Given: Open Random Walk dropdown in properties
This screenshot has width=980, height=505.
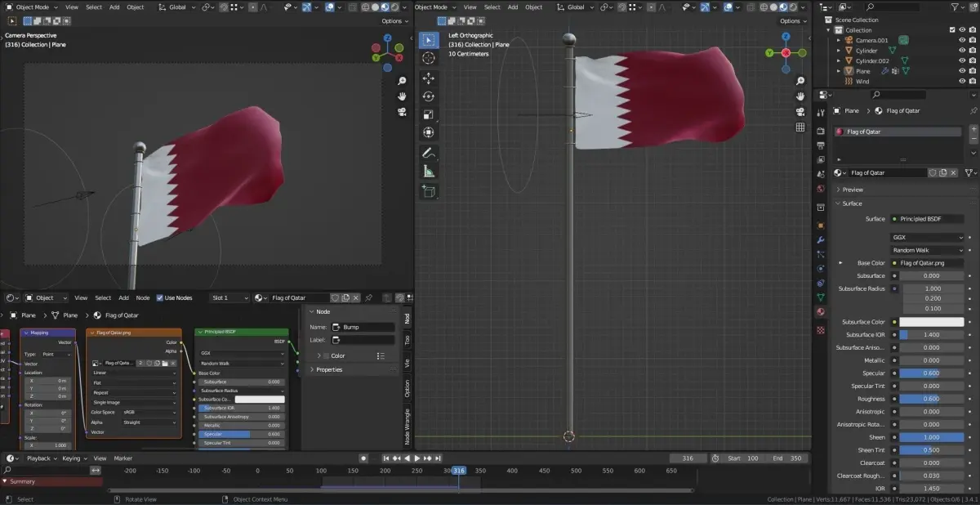Looking at the screenshot, I should tap(928, 250).
